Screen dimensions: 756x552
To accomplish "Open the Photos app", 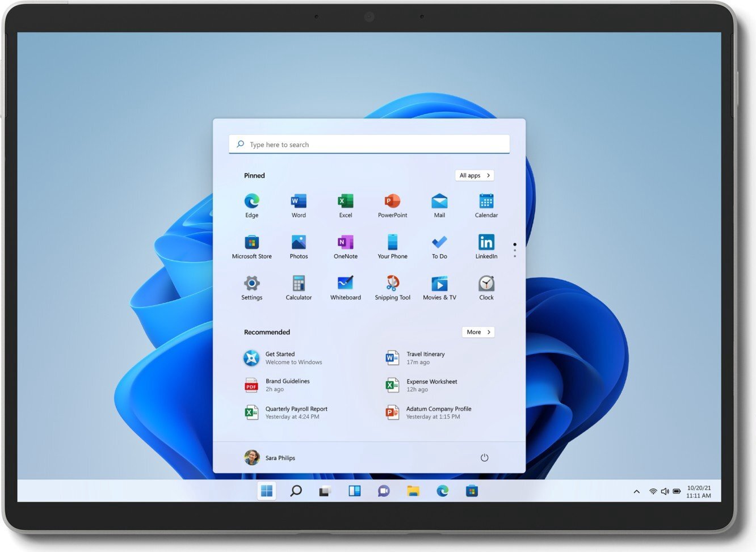I will 299,247.
